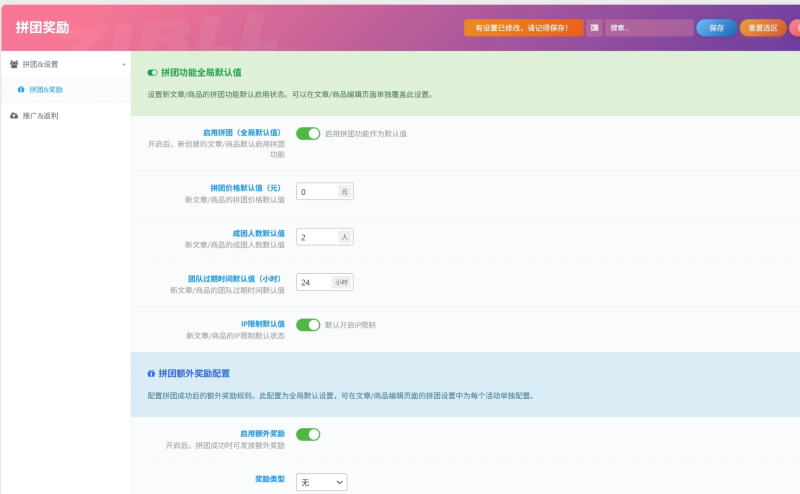Focus the 搜索 search field
This screenshot has height=494, width=800.
coord(649,28)
